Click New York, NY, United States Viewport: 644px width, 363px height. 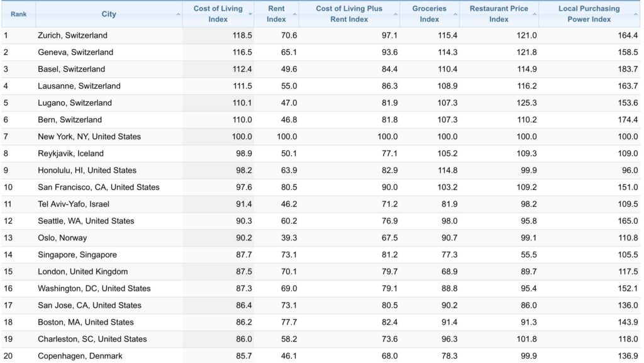91,137
